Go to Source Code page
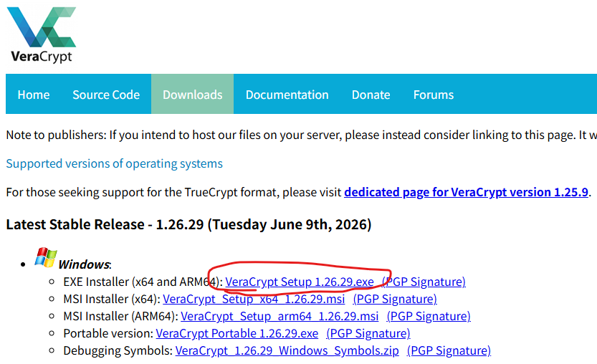This screenshot has width=597, height=364. tap(106, 95)
